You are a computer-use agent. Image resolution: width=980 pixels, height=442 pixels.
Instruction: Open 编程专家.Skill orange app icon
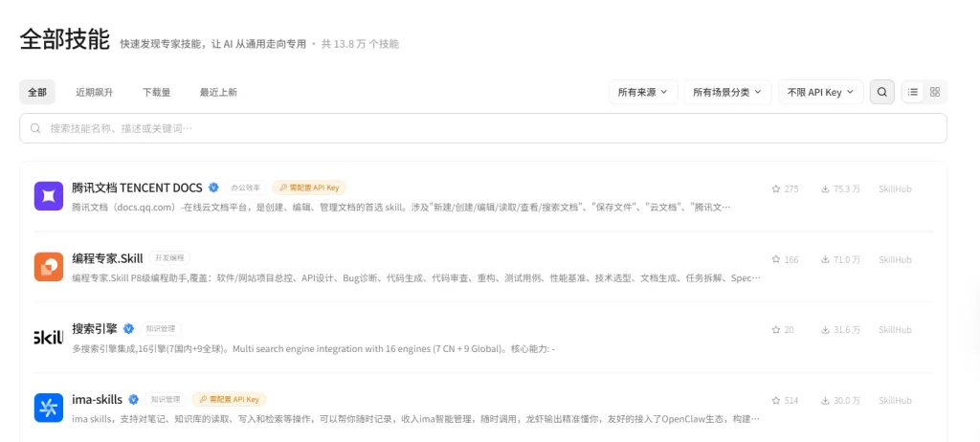[49, 266]
